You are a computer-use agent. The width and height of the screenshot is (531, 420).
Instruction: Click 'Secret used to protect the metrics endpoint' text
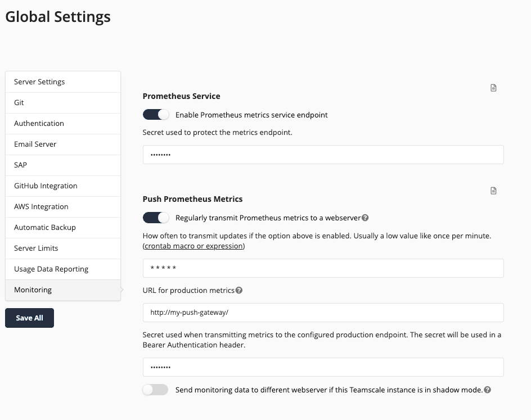[x=217, y=132]
